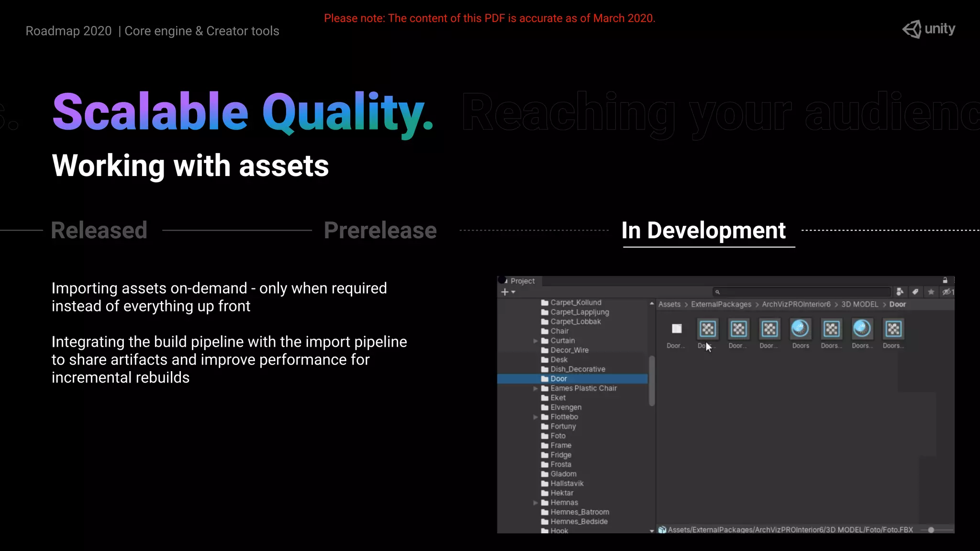Expand the Curtain folder arrow
Screen dimensions: 980x551
pyautogui.click(x=535, y=341)
